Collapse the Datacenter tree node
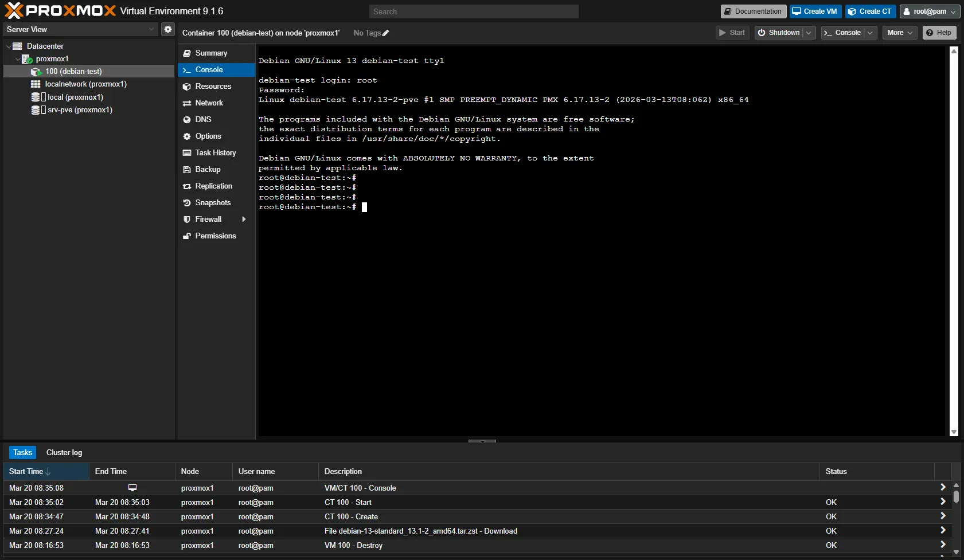The height and width of the screenshot is (560, 964). point(9,46)
